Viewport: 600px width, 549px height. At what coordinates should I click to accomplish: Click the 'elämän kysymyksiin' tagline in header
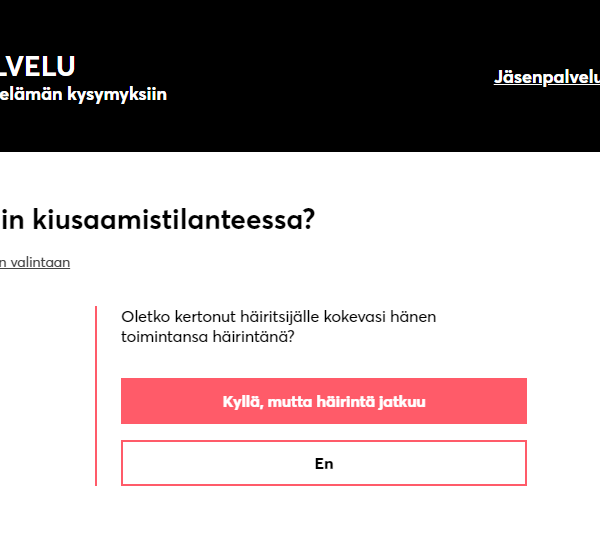point(83,94)
